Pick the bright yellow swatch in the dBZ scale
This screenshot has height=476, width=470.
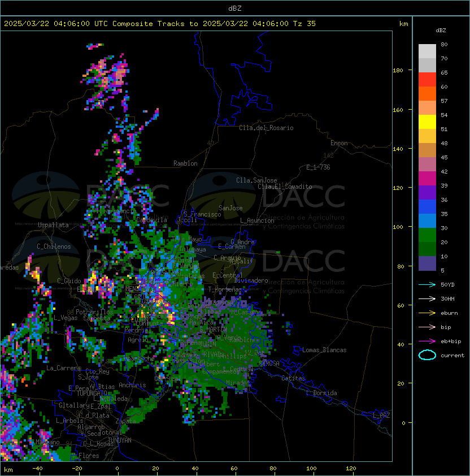(427, 122)
